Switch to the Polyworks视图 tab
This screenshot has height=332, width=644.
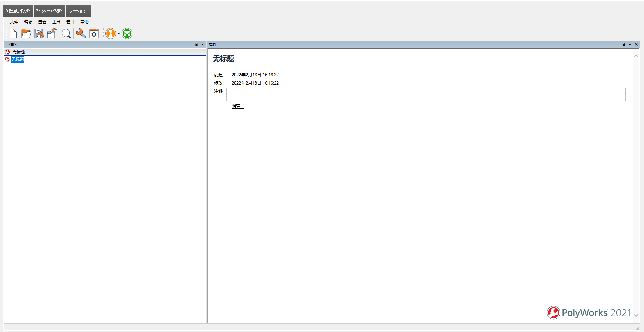pos(49,11)
